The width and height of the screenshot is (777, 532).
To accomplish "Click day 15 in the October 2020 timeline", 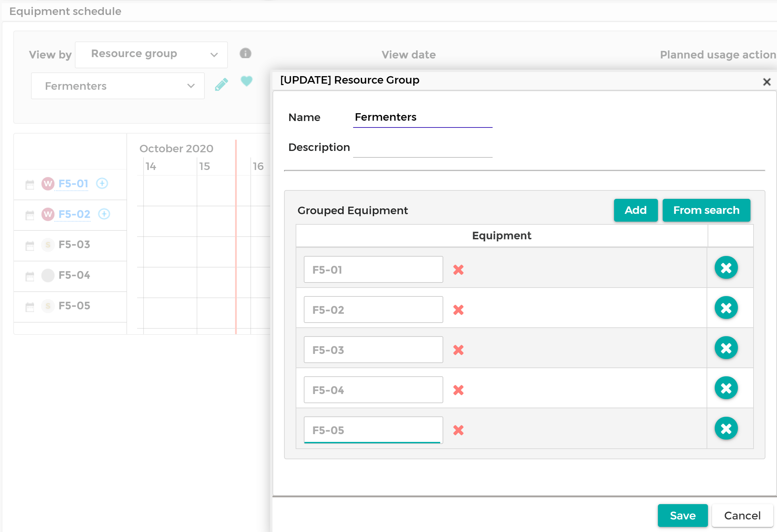I will [204, 166].
